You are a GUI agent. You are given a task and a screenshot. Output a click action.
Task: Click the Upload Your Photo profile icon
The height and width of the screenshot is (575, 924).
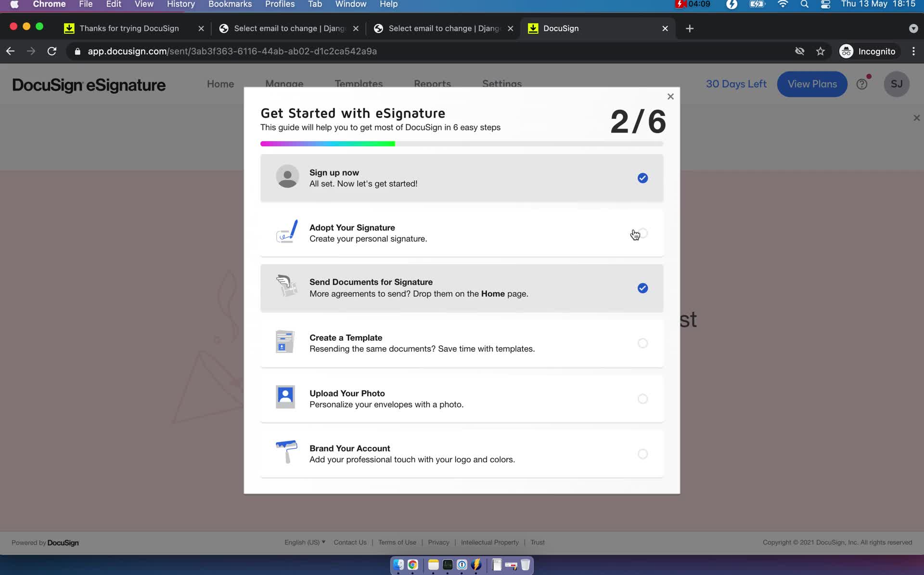(x=285, y=397)
